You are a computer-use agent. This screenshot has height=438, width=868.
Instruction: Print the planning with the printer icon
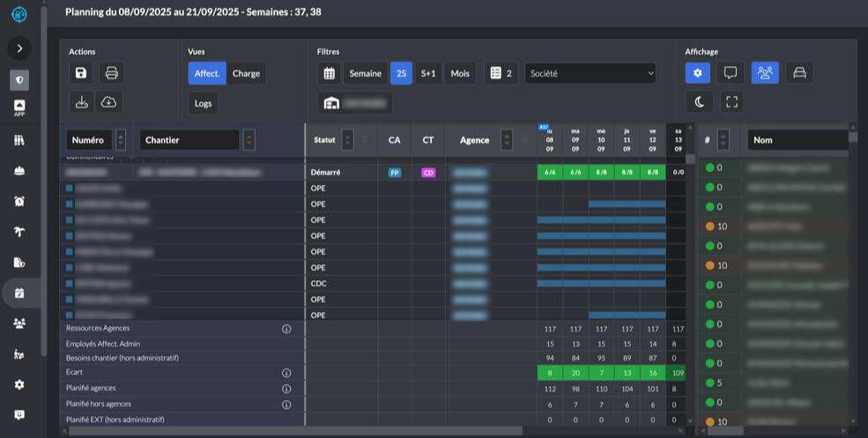(111, 73)
